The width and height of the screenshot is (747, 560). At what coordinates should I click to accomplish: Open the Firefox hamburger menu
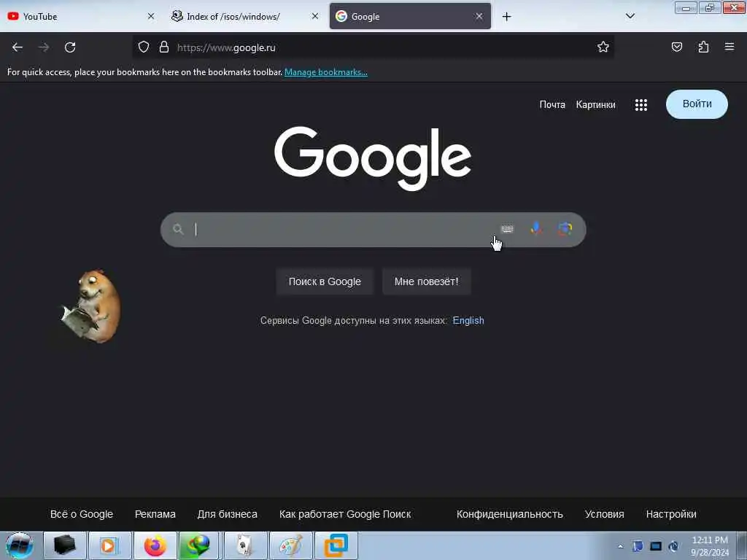729,47
